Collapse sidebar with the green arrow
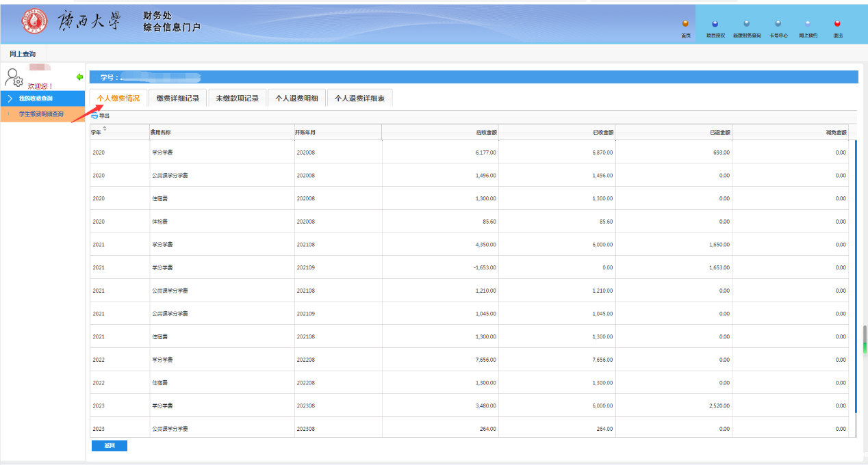The width and height of the screenshot is (868, 465). [x=79, y=77]
